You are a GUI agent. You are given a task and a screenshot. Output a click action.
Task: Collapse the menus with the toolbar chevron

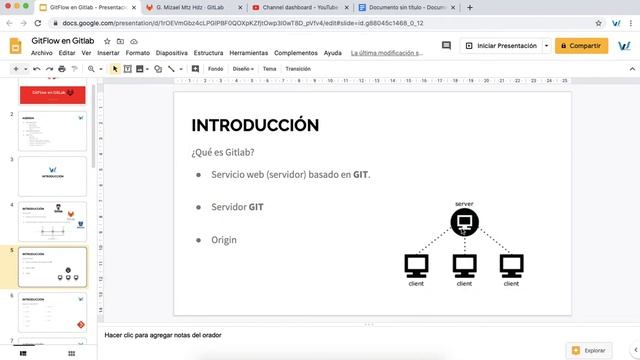632,69
